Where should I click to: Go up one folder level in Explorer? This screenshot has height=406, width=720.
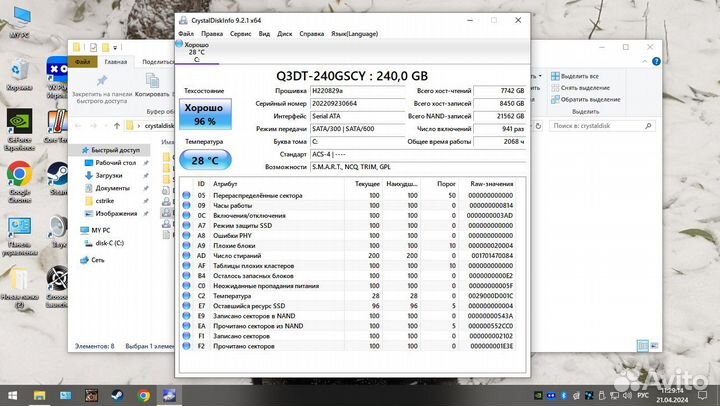pyautogui.click(x=117, y=125)
